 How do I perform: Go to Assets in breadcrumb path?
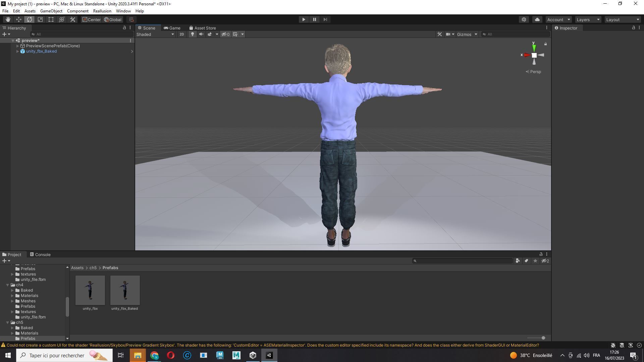[x=77, y=268]
